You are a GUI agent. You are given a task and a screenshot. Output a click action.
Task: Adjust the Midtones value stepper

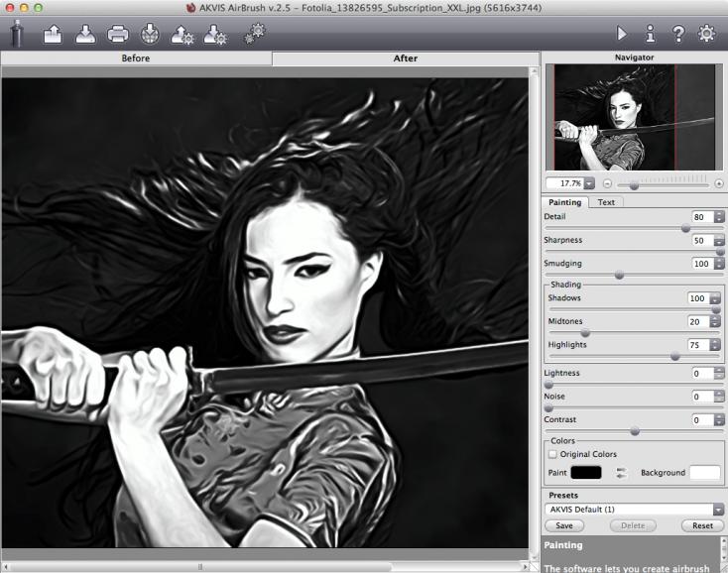pyautogui.click(x=715, y=321)
